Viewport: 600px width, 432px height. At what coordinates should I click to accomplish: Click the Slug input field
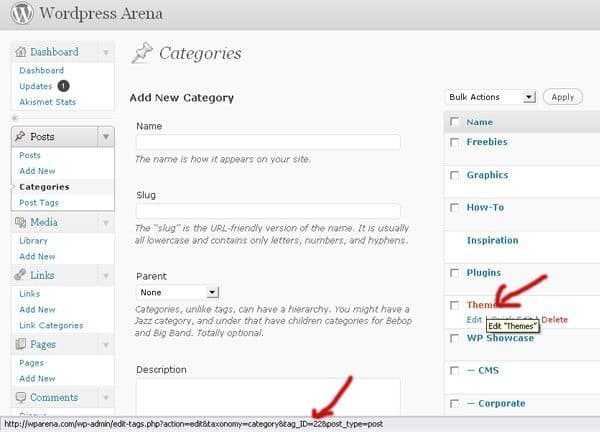(x=268, y=211)
